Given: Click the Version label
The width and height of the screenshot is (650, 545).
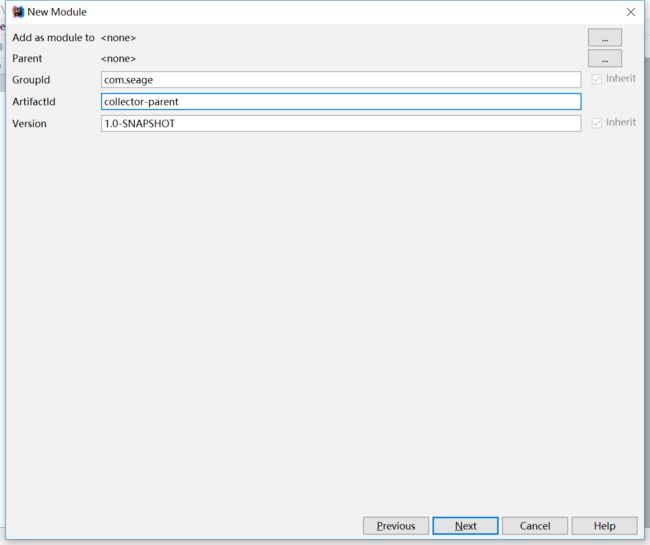Looking at the screenshot, I should [29, 124].
